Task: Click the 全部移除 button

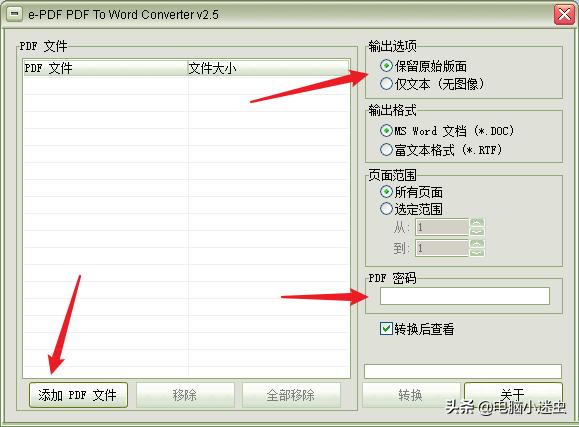Action: tap(291, 395)
